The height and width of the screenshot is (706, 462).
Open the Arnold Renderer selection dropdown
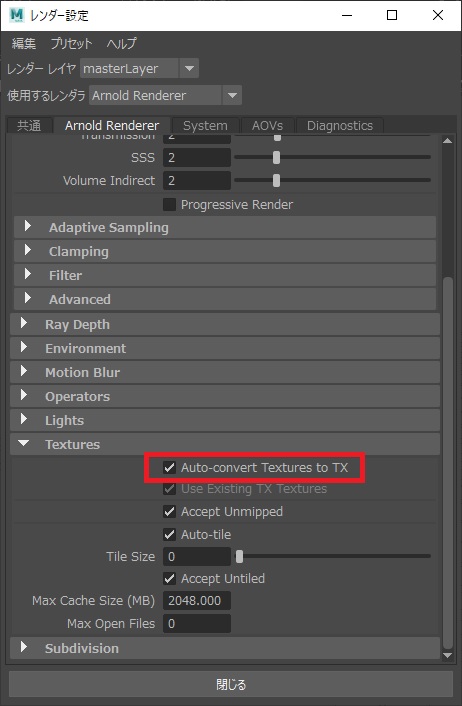click(165, 95)
